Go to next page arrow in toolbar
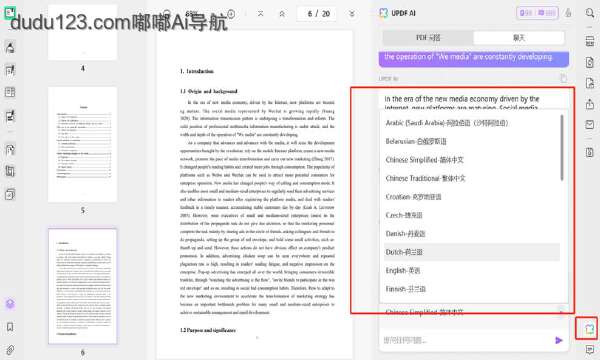Image resolution: width=600 pixels, height=360 pixels. pos(352,14)
